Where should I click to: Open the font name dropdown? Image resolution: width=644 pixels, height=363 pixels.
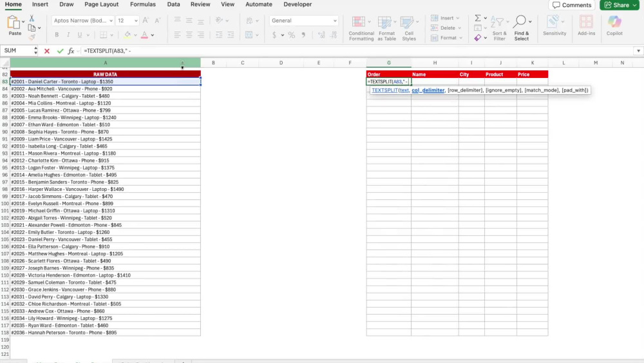[x=111, y=21]
